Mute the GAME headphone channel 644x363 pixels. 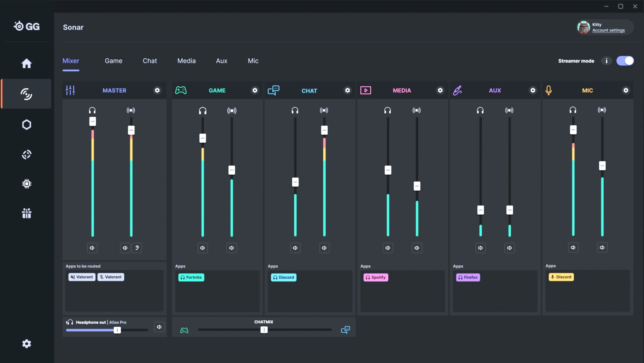tap(203, 248)
